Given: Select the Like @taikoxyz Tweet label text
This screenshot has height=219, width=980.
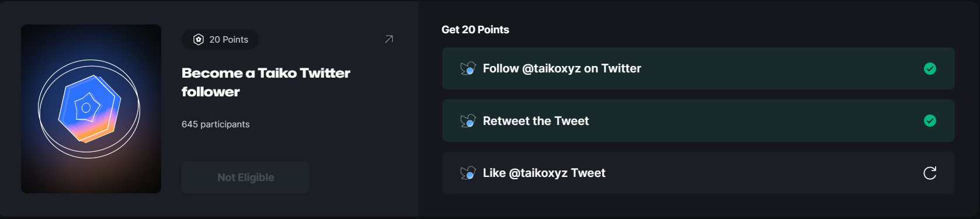Looking at the screenshot, I should tap(544, 173).
